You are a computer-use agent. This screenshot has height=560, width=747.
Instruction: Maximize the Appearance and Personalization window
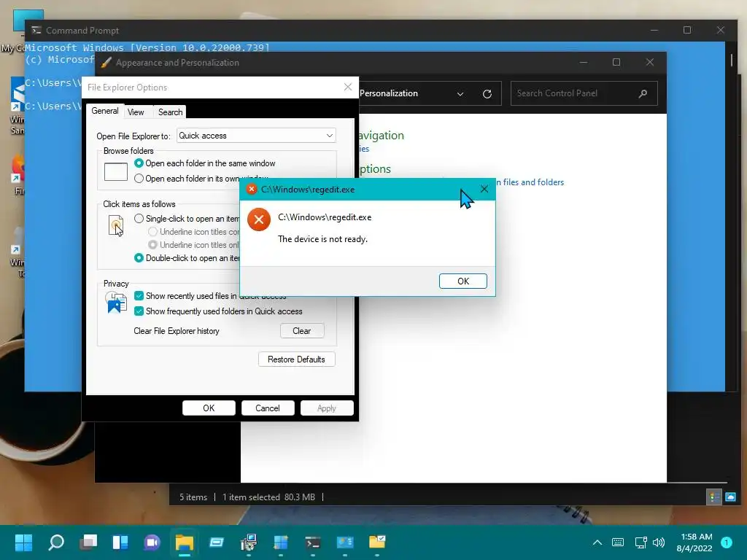click(616, 63)
